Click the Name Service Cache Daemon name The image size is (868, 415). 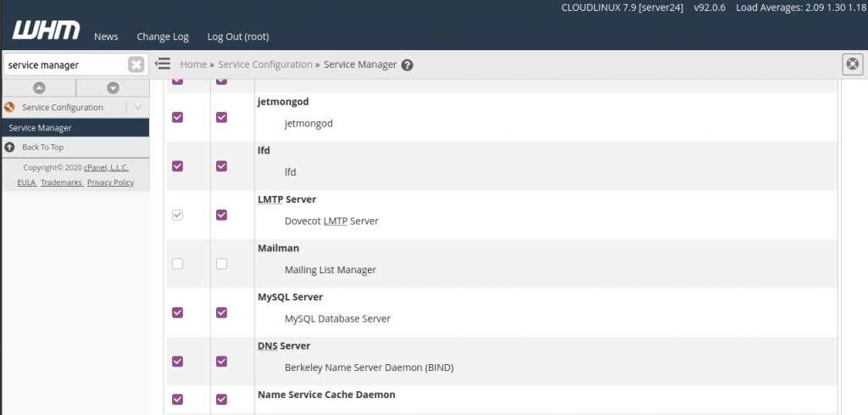pyautogui.click(x=326, y=395)
